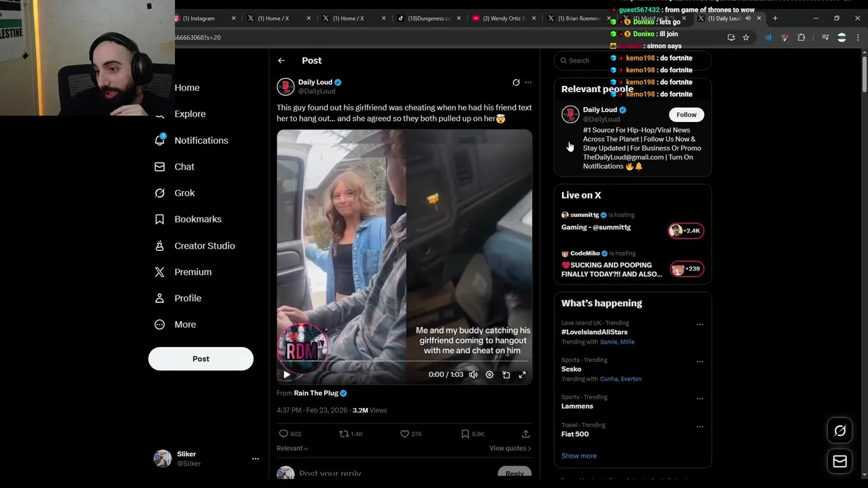Switch to the Brian Roemmele tab
The width and height of the screenshot is (868, 488).
click(578, 18)
